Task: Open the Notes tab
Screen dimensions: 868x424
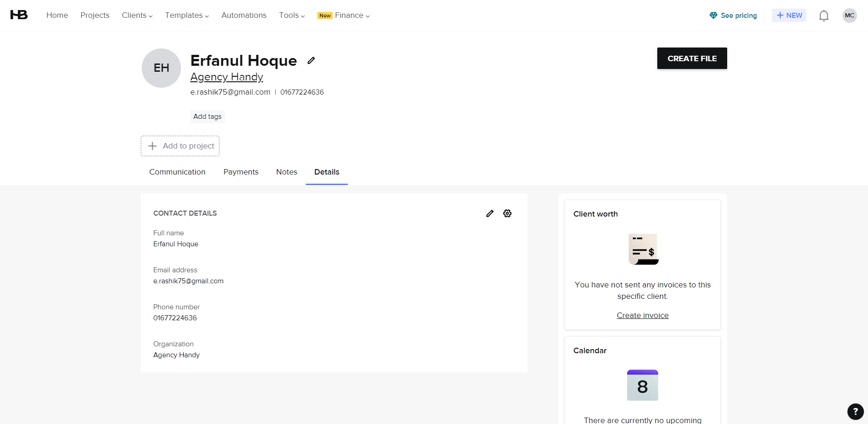Action: [286, 172]
